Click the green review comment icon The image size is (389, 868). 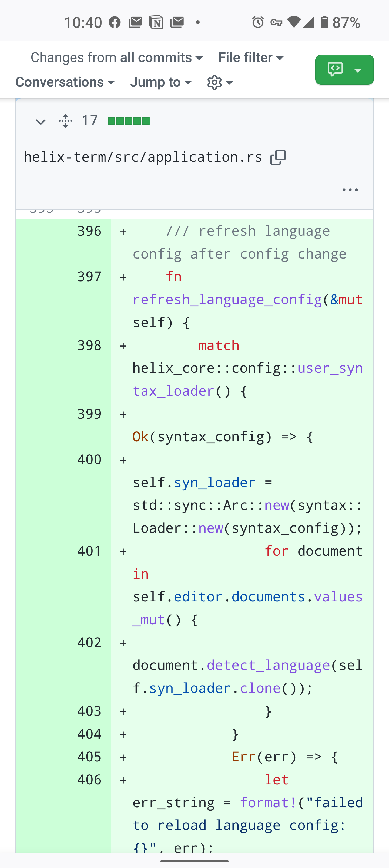[x=335, y=69]
